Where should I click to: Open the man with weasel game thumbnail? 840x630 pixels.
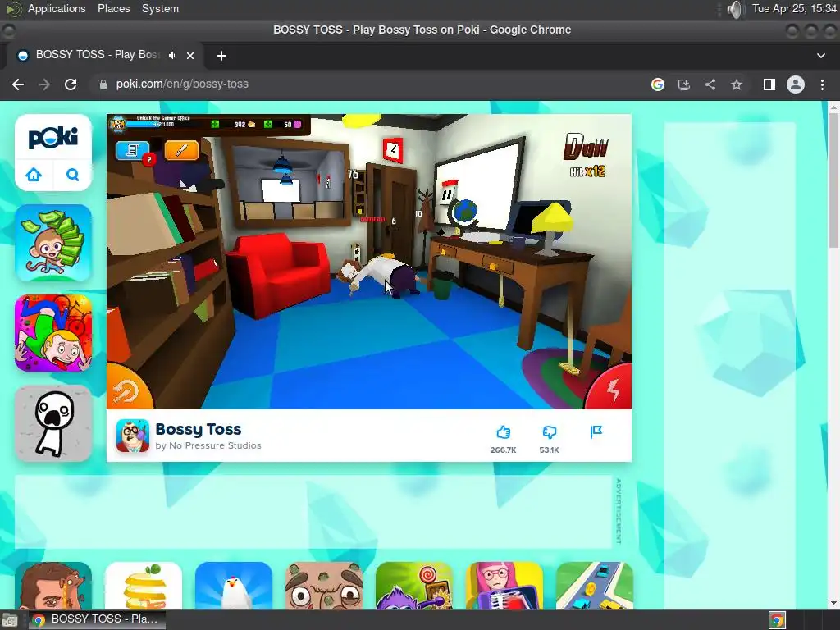coord(53,586)
